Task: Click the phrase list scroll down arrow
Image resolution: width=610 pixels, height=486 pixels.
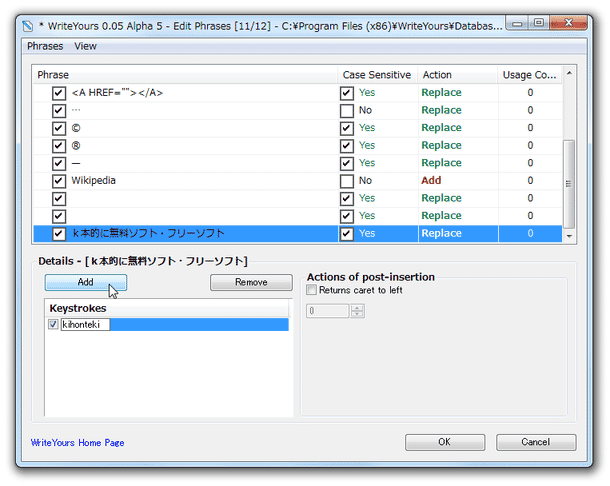Action: coord(569,236)
